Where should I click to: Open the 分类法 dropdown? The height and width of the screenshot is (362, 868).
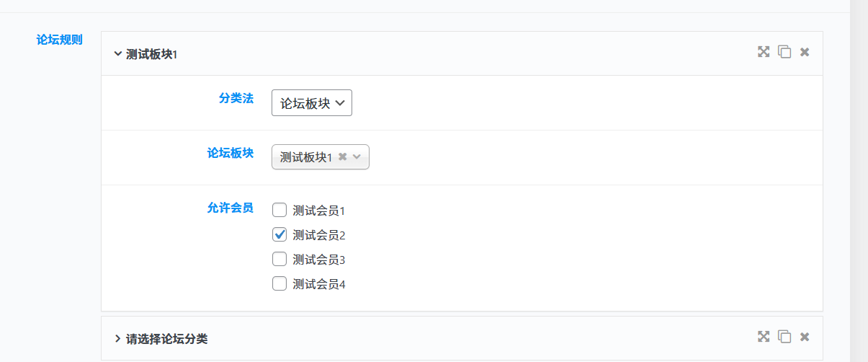click(312, 102)
